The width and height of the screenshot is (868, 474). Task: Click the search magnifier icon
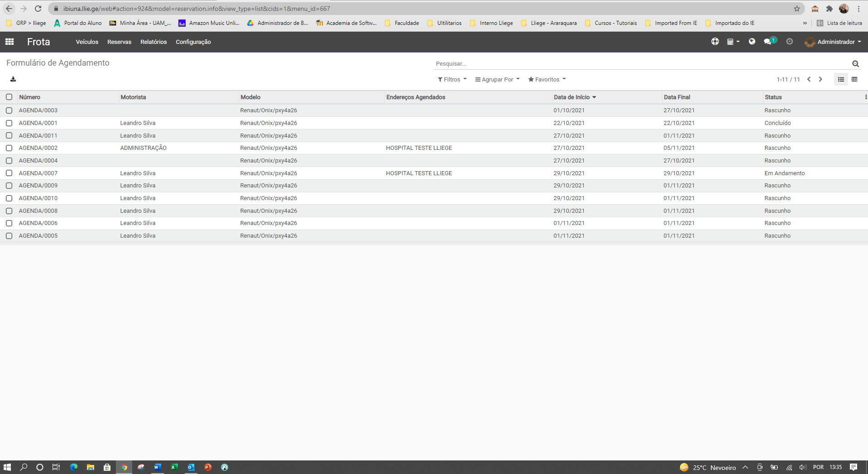click(855, 64)
